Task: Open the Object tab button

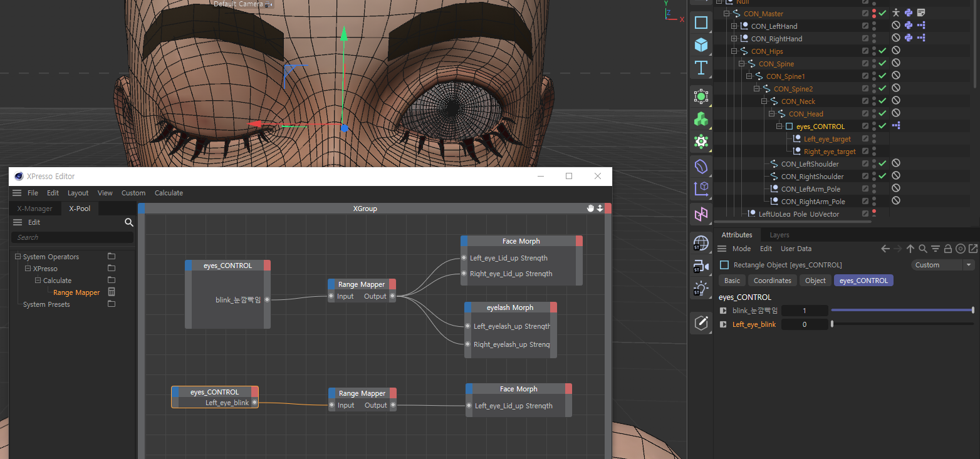Action: [815, 281]
